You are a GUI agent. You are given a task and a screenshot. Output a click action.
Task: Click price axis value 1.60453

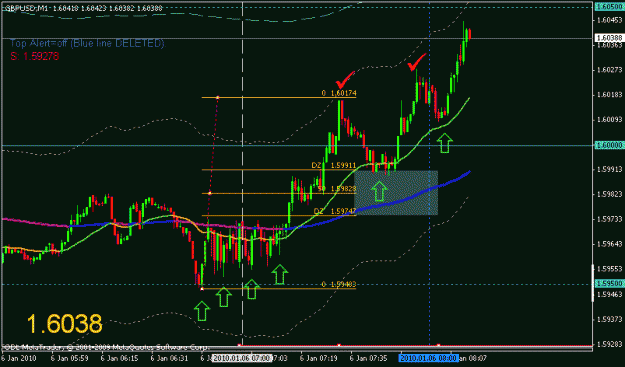(x=610, y=20)
